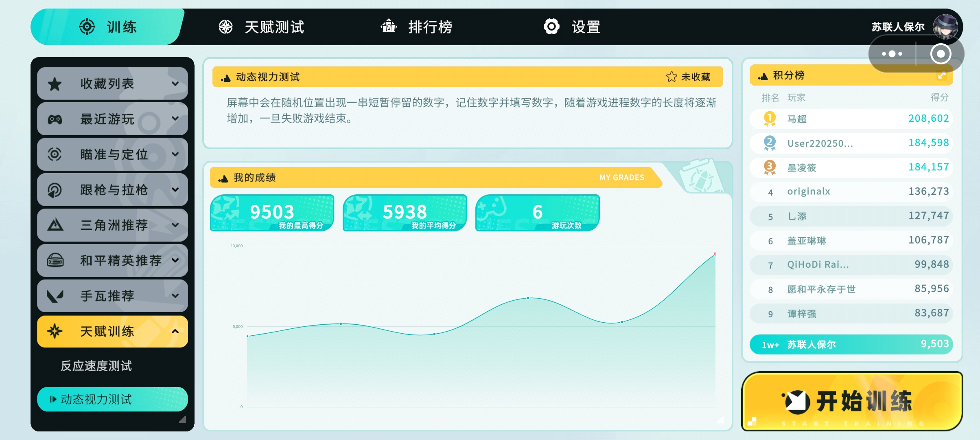The image size is (980, 440).
Task: Click the username 苏联人保尔 in header
Action: (898, 27)
